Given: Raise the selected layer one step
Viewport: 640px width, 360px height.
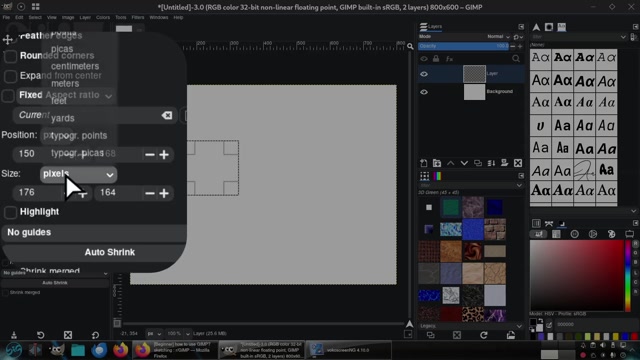Looking at the screenshot, I should click(x=451, y=163).
